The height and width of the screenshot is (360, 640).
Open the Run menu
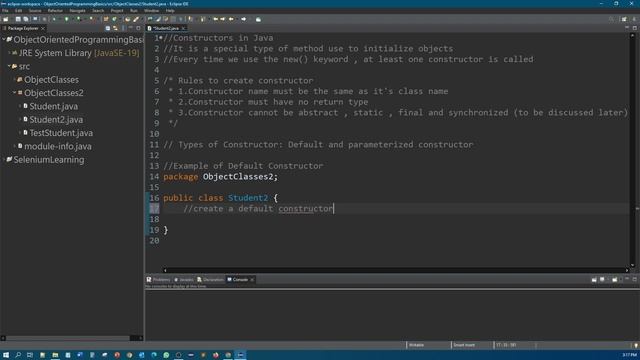pyautogui.click(x=133, y=11)
